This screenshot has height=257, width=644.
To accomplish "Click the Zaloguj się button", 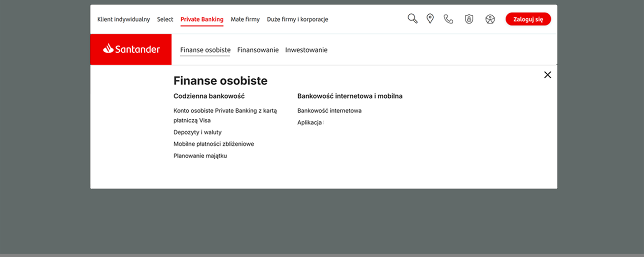I will pos(528,19).
